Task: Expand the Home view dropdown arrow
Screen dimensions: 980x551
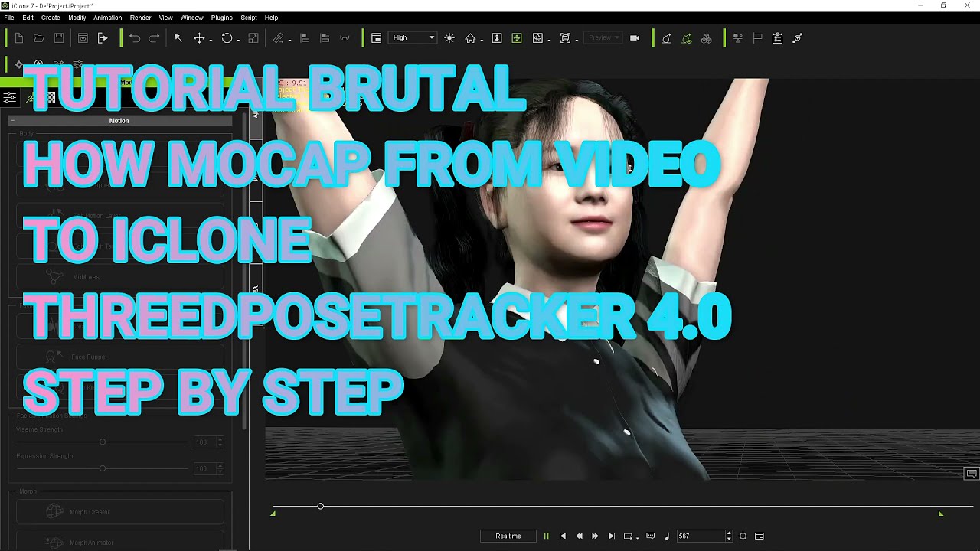Action: point(482,40)
